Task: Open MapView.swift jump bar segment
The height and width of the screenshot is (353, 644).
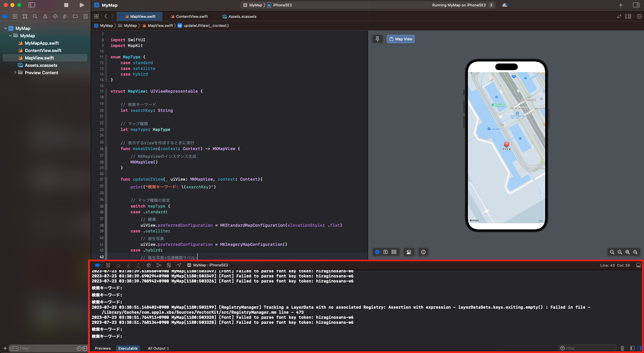Action: [157, 26]
